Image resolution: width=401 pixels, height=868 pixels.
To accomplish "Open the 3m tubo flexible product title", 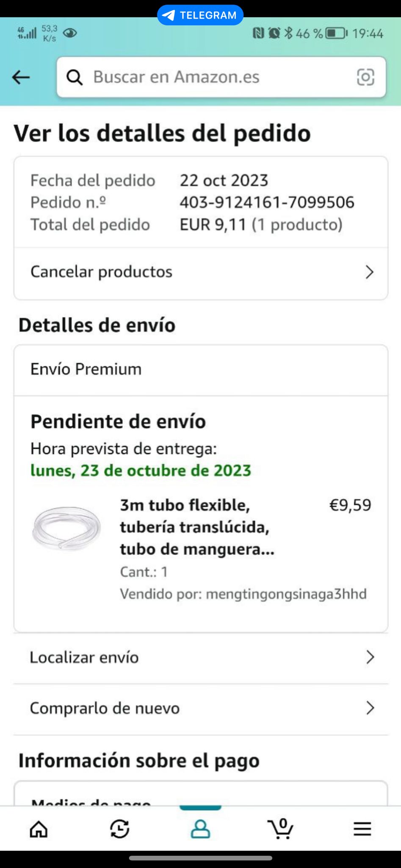I will coord(197,527).
